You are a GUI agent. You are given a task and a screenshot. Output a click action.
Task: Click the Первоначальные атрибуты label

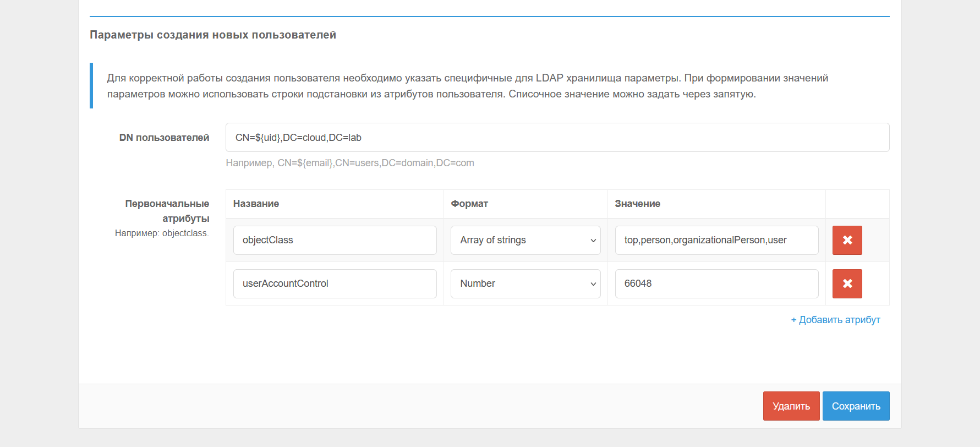pyautogui.click(x=167, y=211)
